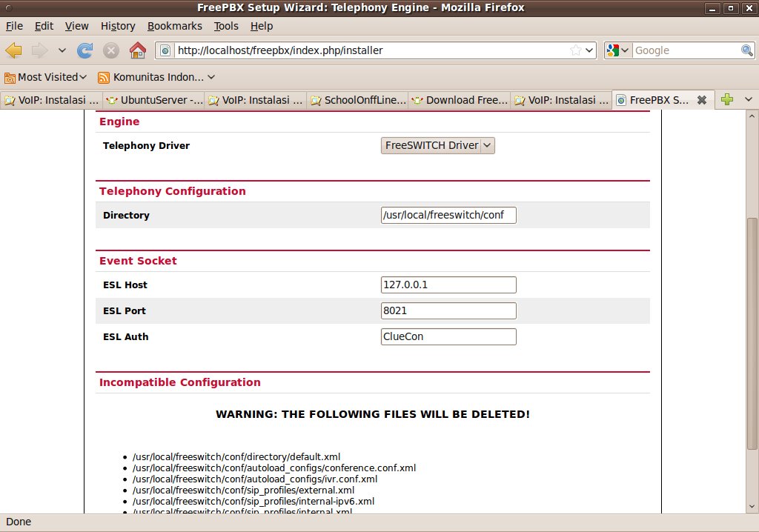This screenshot has height=532, width=759.
Task: Click the ESL Auth input field
Action: click(x=448, y=337)
